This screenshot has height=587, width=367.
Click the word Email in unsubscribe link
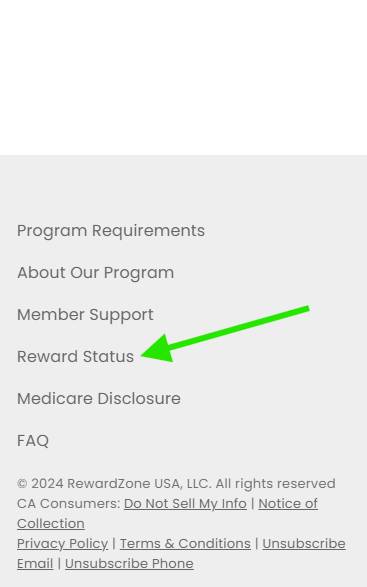[35, 563]
